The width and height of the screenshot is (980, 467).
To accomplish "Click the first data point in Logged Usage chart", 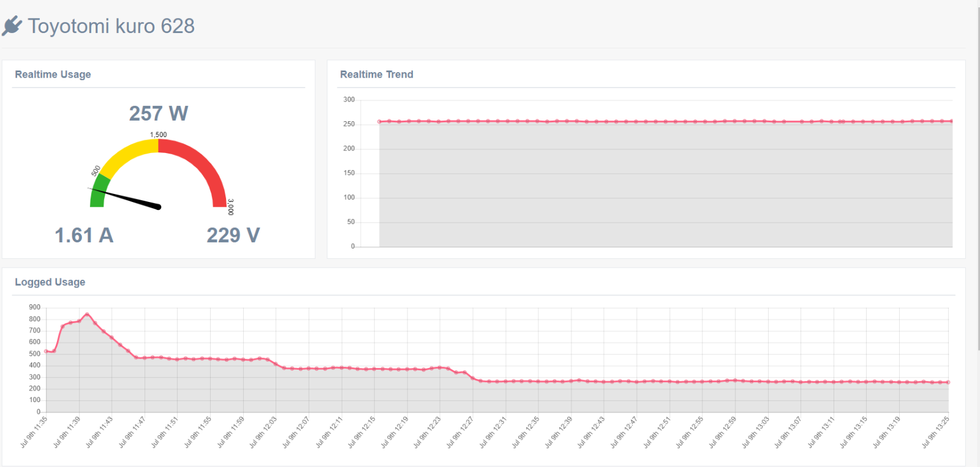I will point(46,351).
